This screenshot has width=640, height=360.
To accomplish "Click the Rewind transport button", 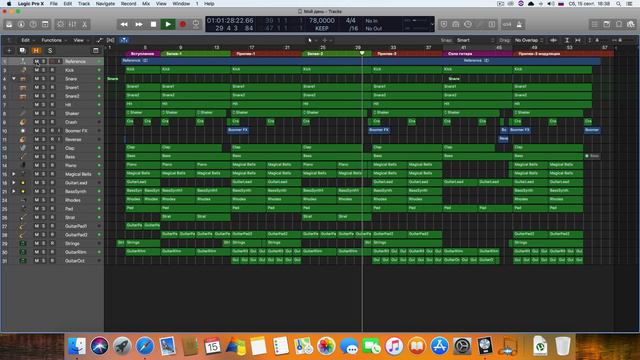I will tap(124, 24).
